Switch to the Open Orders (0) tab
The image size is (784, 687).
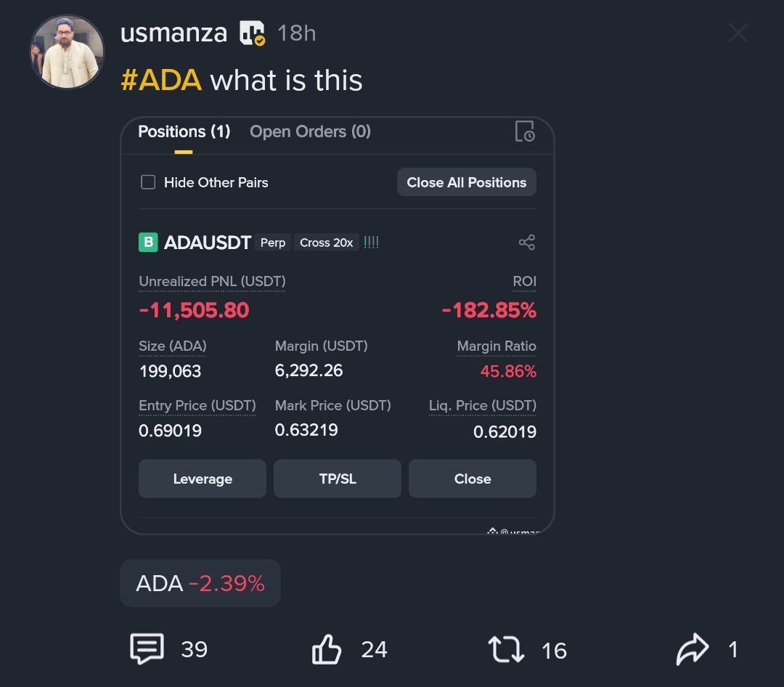tap(310, 131)
